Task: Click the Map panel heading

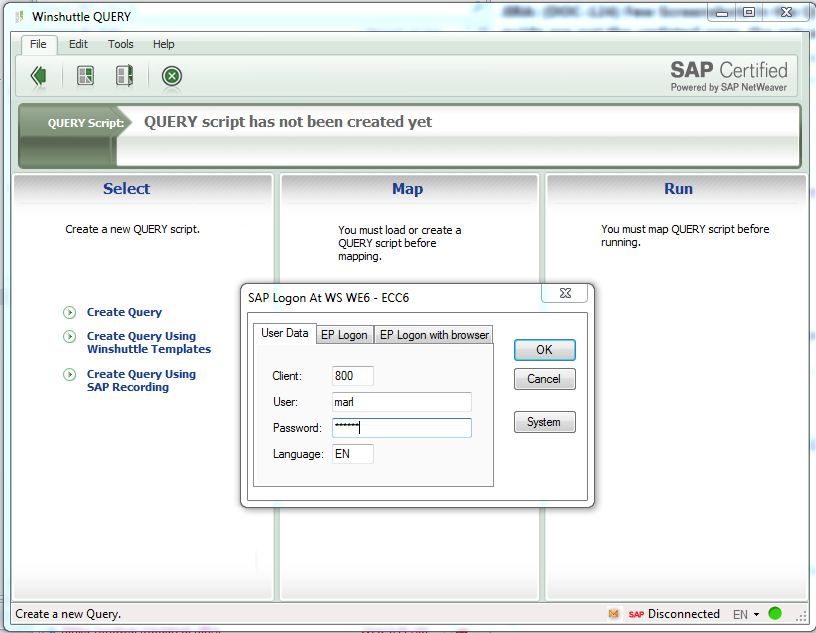Action: (407, 188)
